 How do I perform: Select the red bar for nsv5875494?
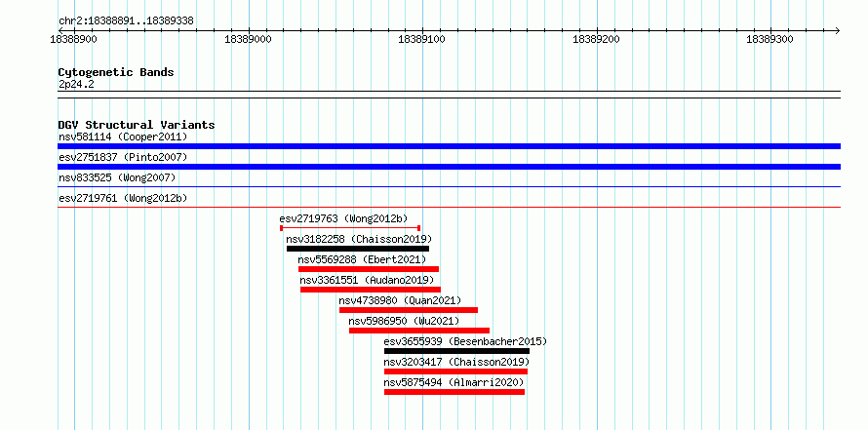pyautogui.click(x=454, y=392)
